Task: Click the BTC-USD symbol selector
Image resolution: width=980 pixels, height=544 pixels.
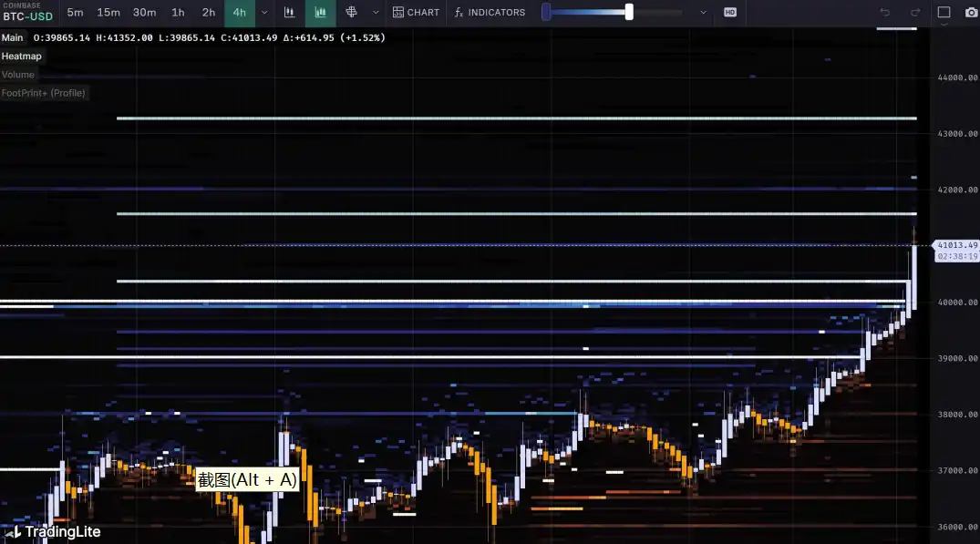Action: (27, 16)
